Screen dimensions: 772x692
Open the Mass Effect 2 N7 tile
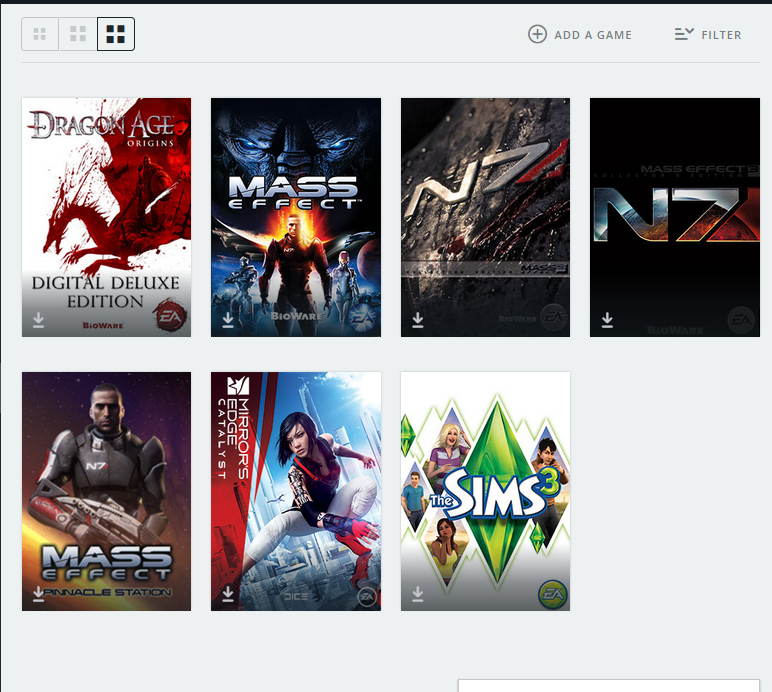[x=485, y=217]
